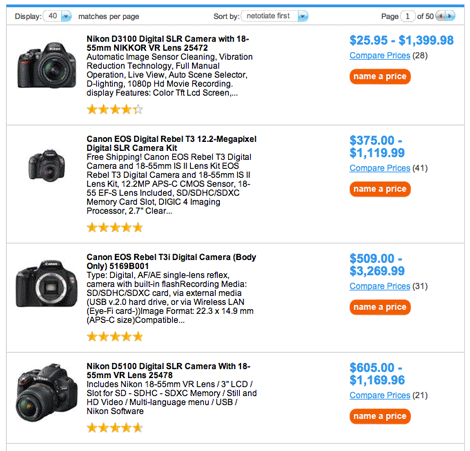This screenshot has width=470, height=451.
Task: Open the matches per page dropdown
Action: click(x=66, y=16)
